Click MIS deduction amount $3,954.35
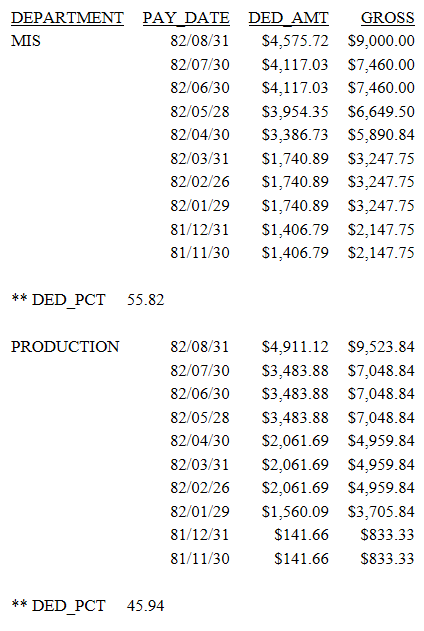This screenshot has height=631, width=424. coord(295,111)
